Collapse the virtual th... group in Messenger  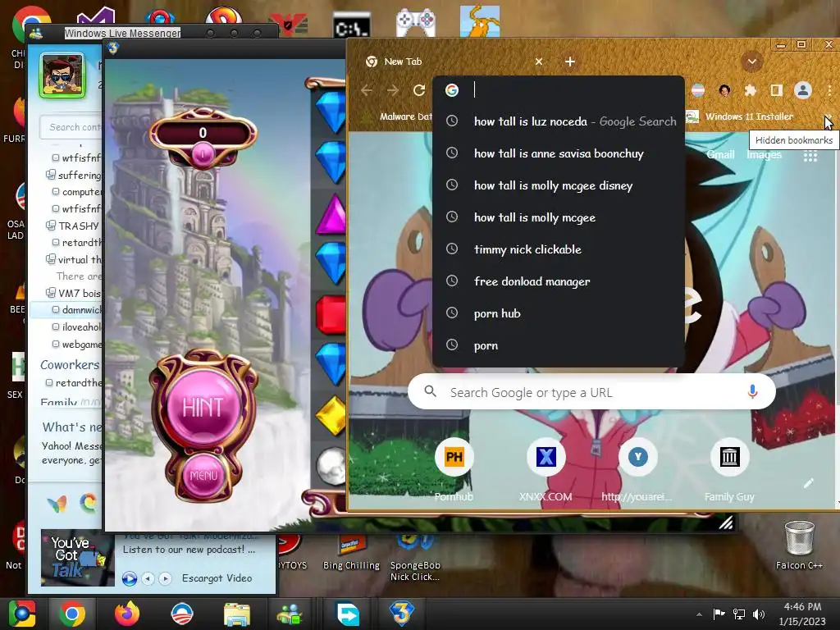tap(50, 259)
